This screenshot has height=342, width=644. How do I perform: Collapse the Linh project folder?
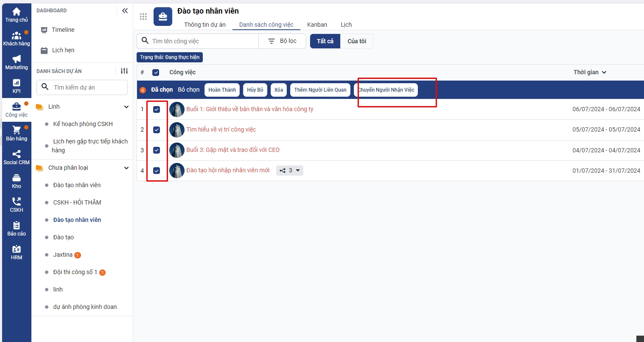pyautogui.click(x=126, y=107)
